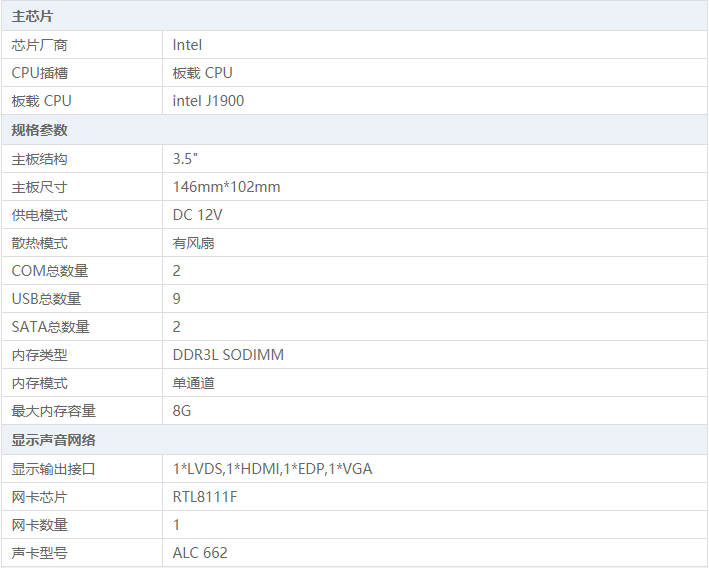Click the SATA总数量 row label
Screen dimensions: 709x568
coord(51,327)
